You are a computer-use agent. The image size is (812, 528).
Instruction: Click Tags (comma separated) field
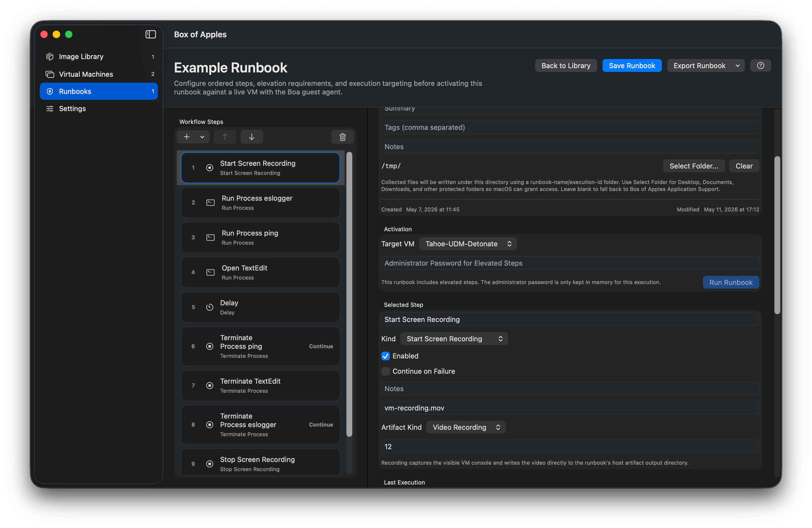coord(570,127)
